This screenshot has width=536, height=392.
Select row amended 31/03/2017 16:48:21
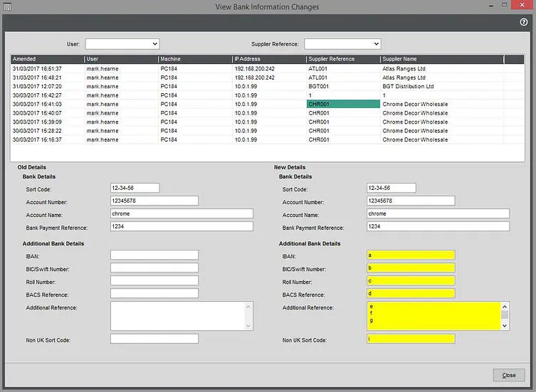268,78
